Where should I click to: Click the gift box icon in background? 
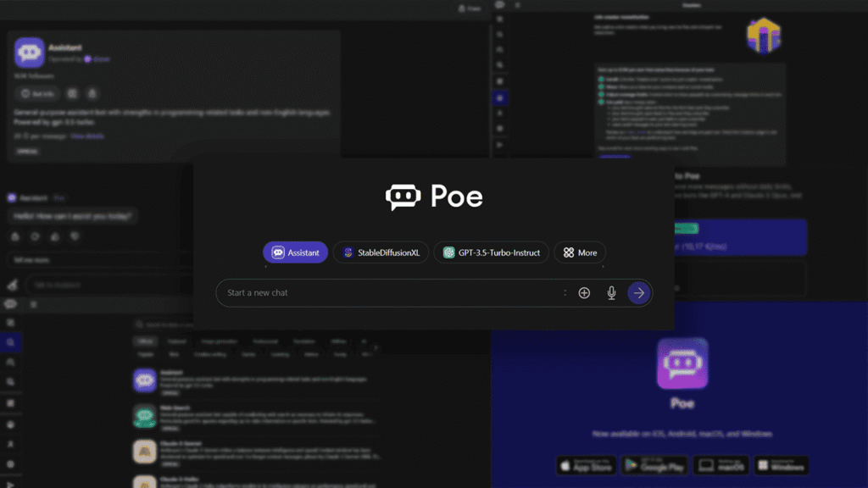[x=764, y=36]
